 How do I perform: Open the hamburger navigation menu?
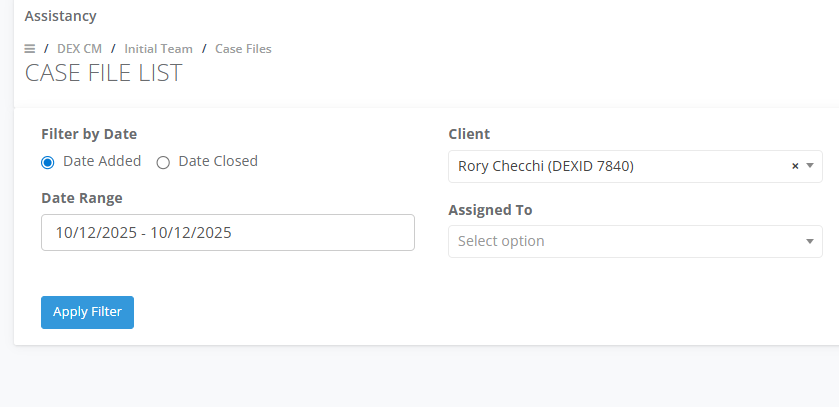coord(30,49)
